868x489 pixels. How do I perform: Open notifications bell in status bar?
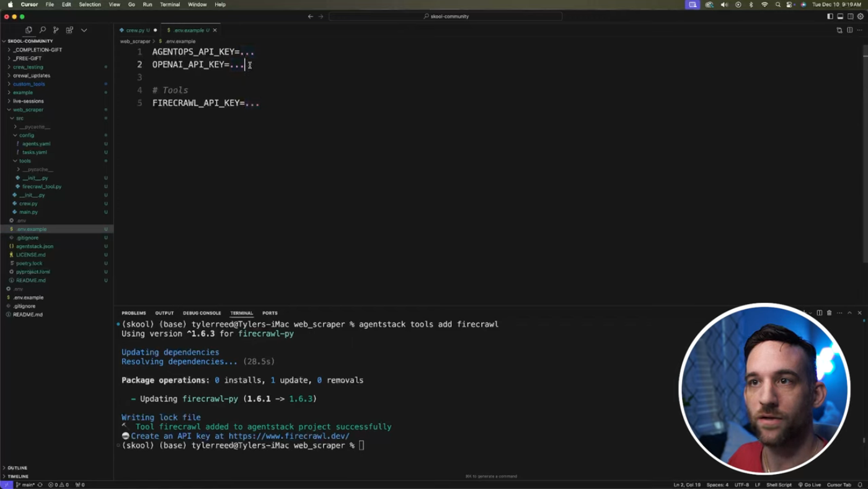[x=860, y=485]
